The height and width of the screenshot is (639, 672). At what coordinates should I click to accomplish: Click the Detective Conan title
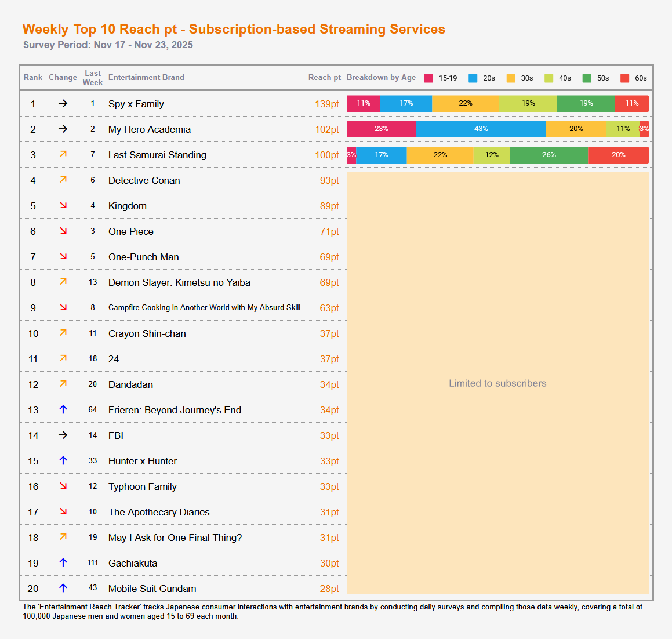coord(144,180)
